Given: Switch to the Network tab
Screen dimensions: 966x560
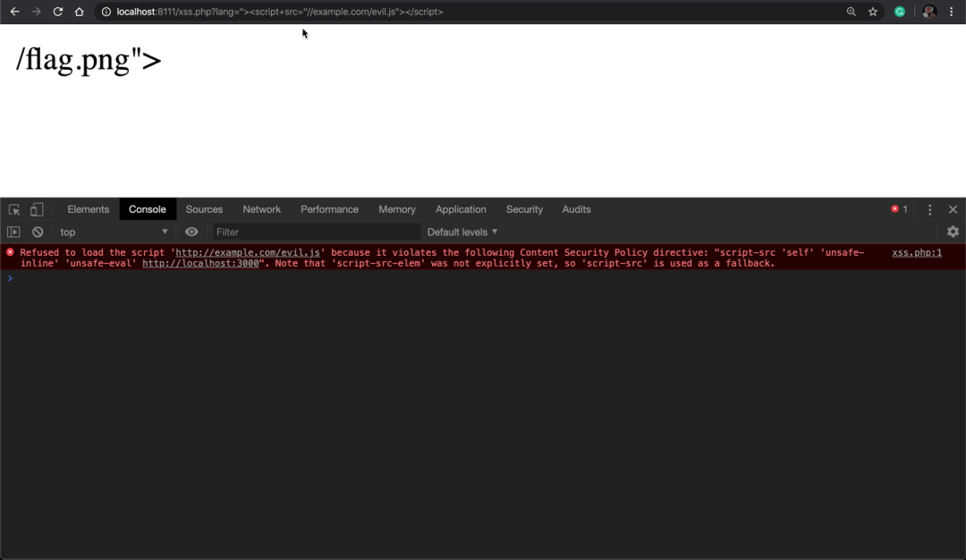Looking at the screenshot, I should pos(261,209).
